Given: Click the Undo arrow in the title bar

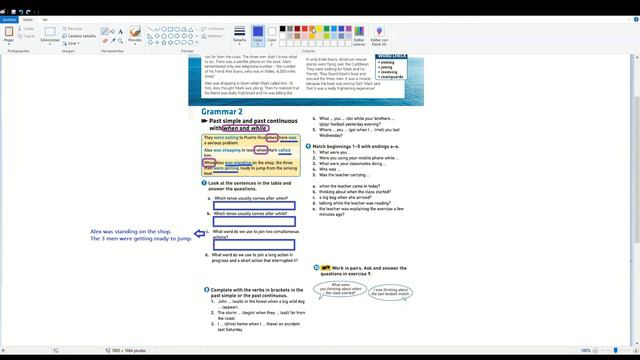Looking at the screenshot, I should (21, 12).
